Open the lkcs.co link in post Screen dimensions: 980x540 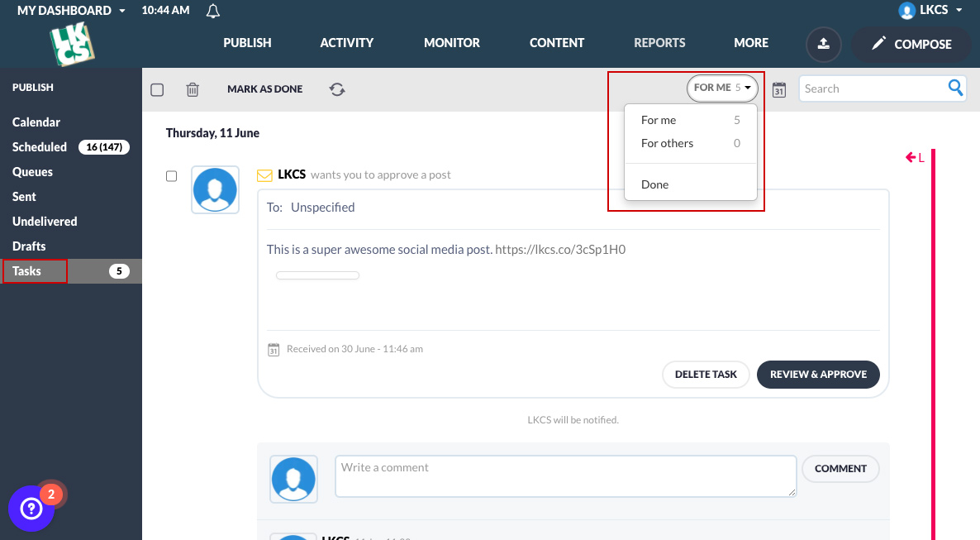[559, 249]
